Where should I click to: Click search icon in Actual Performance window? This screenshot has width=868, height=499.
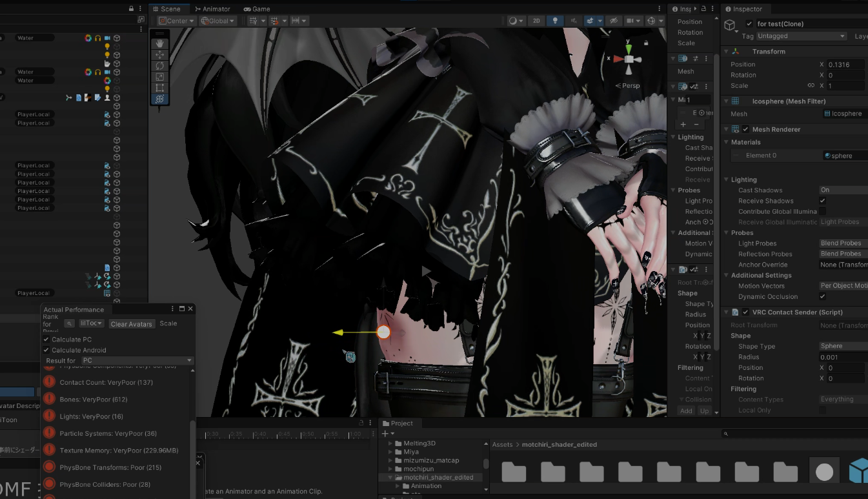point(69,323)
